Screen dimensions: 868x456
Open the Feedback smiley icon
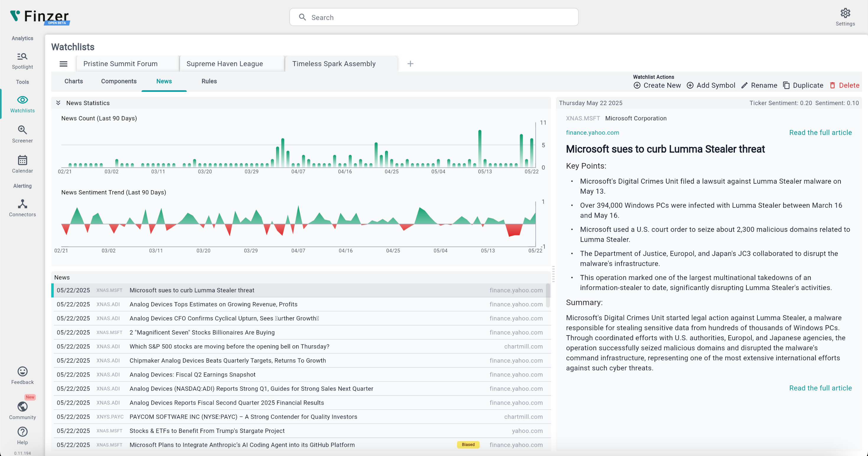(22, 372)
